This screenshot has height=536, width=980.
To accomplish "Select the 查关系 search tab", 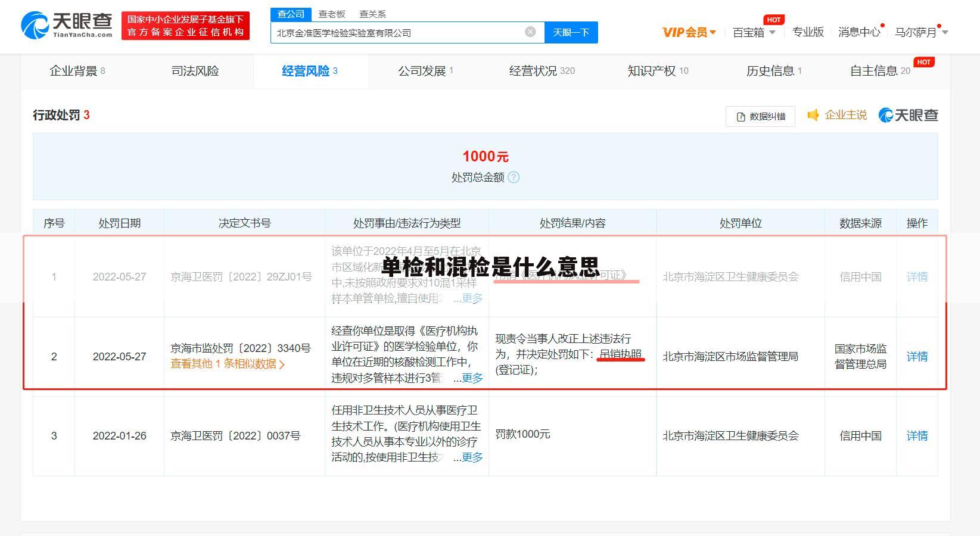I will (373, 14).
